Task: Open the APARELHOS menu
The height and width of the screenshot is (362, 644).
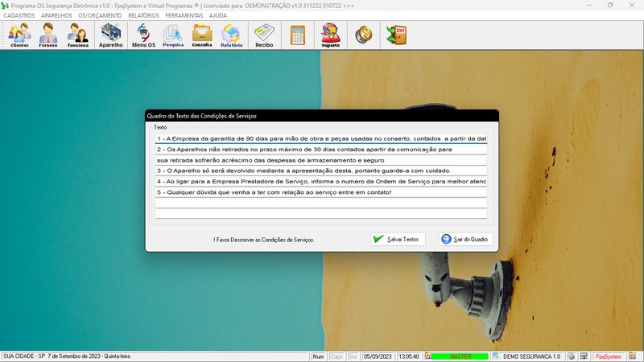Action: 56,15
